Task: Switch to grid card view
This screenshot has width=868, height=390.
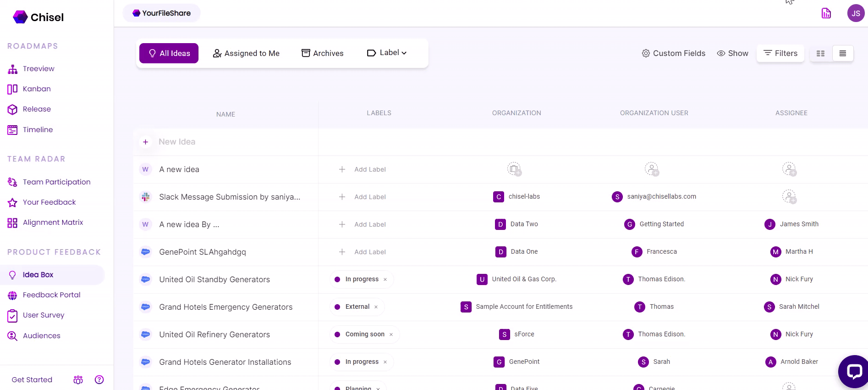Action: (821, 54)
